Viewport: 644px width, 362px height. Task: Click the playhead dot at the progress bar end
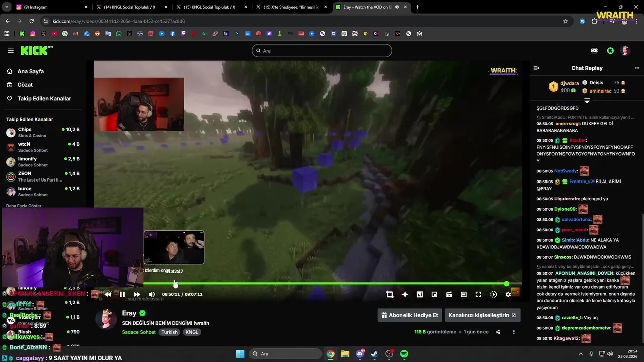coord(506,284)
